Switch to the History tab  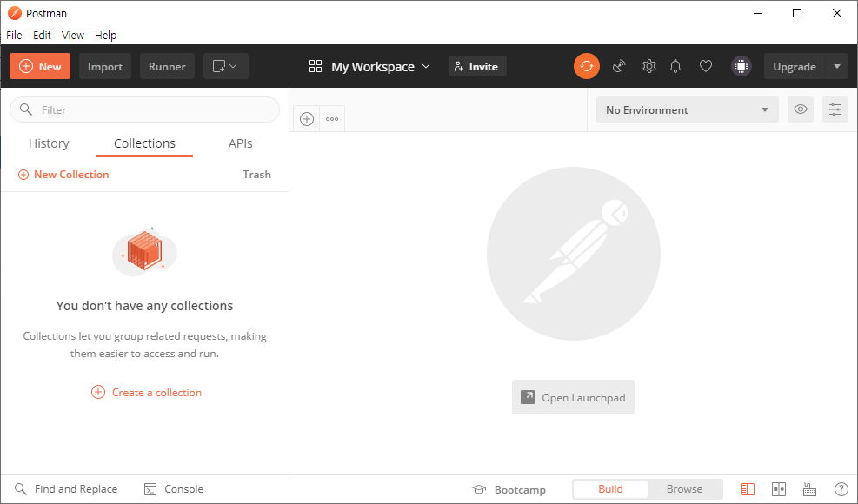point(49,143)
